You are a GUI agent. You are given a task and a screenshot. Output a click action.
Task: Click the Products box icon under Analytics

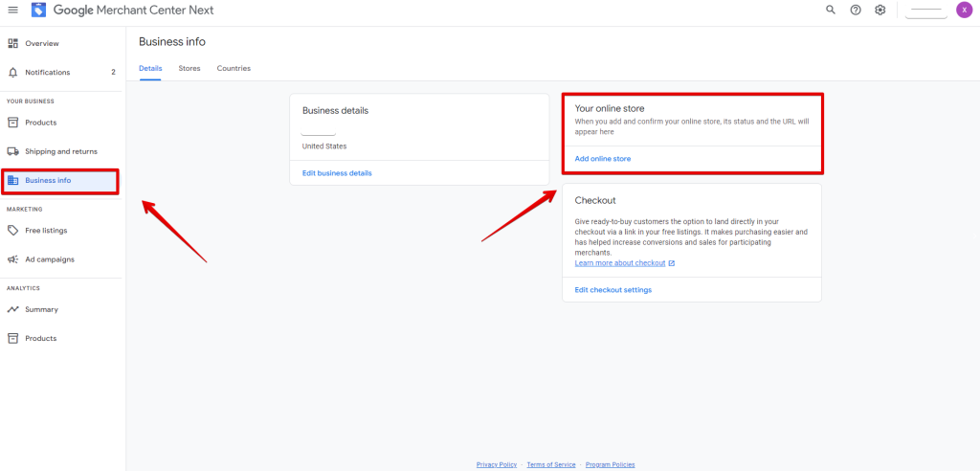12,338
